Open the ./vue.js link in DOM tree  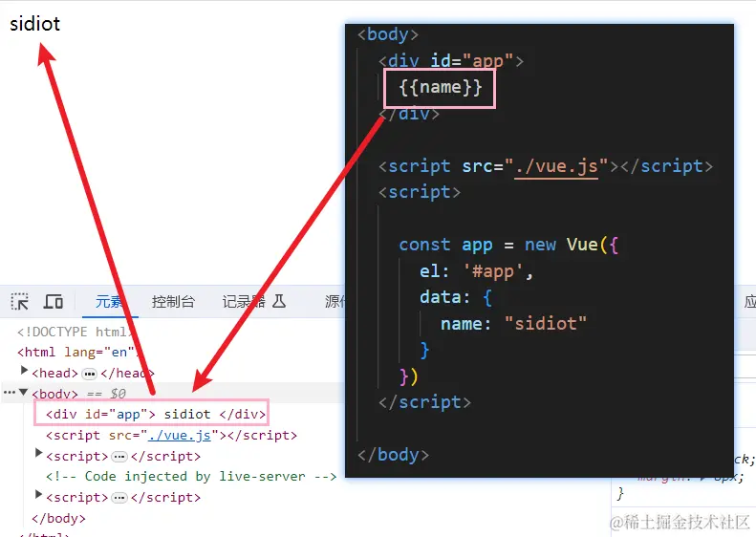click(180, 436)
